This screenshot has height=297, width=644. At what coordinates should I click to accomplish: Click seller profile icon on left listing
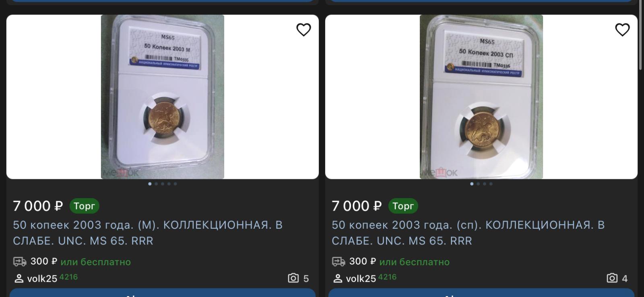coord(19,278)
